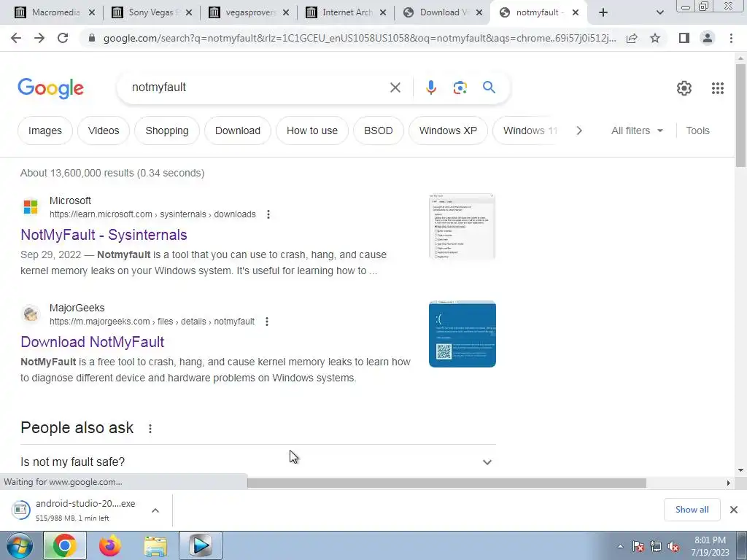The height and width of the screenshot is (560, 747).
Task: Run the Google search magnifier
Action: pos(489,87)
